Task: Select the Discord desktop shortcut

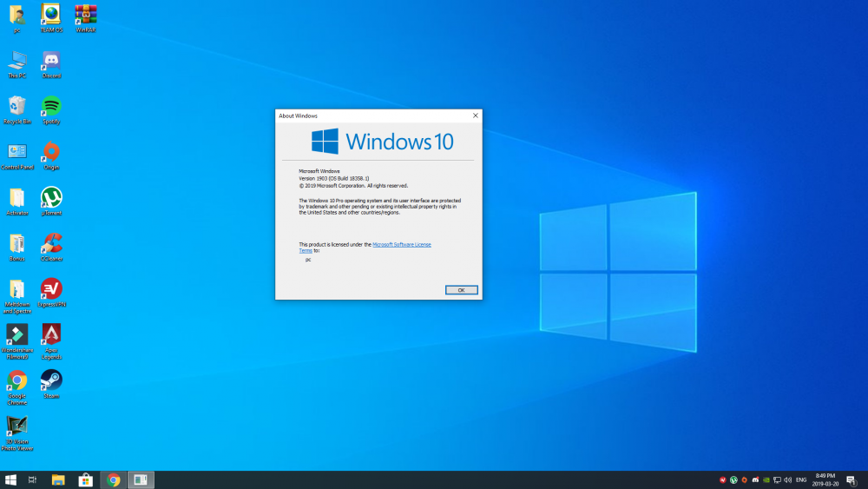Action: (x=51, y=62)
